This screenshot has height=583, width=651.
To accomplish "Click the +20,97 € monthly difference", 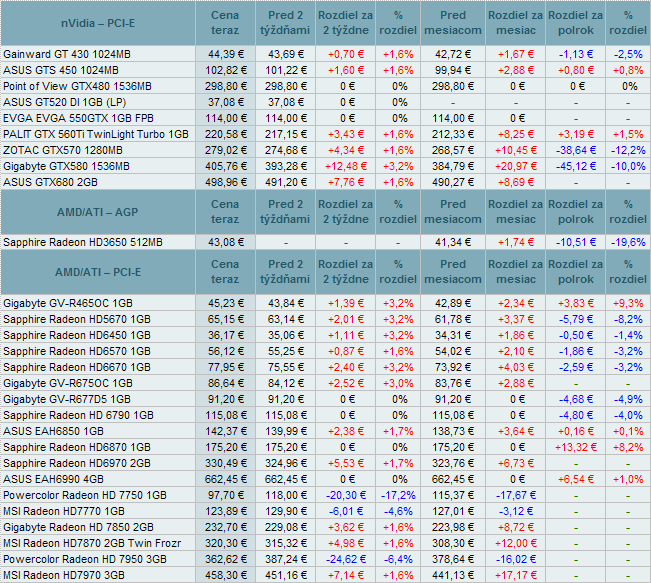I will click(x=516, y=166).
